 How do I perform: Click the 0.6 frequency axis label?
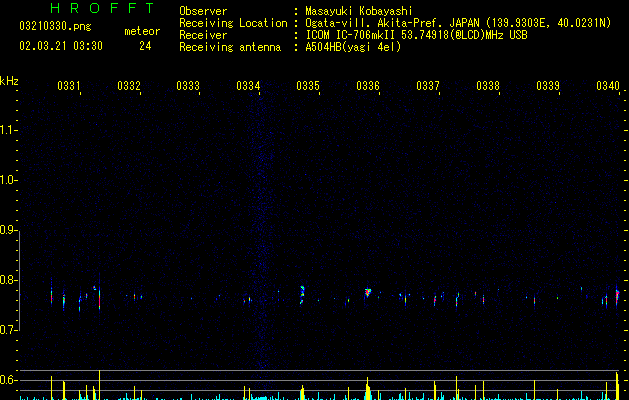[x=8, y=380]
